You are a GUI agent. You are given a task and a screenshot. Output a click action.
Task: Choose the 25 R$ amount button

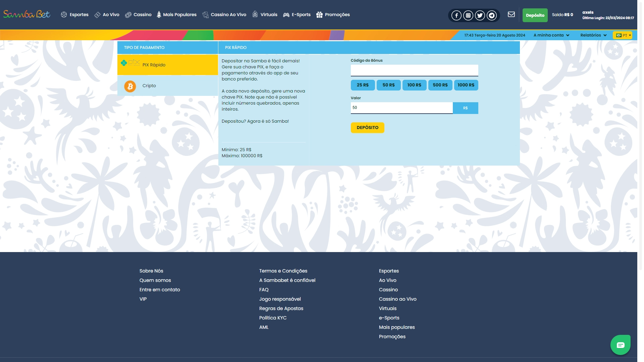click(x=363, y=85)
